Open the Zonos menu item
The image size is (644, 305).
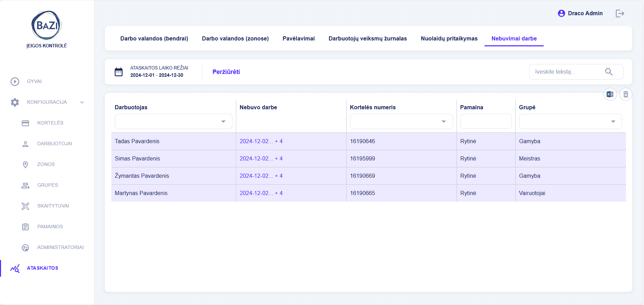click(x=46, y=165)
